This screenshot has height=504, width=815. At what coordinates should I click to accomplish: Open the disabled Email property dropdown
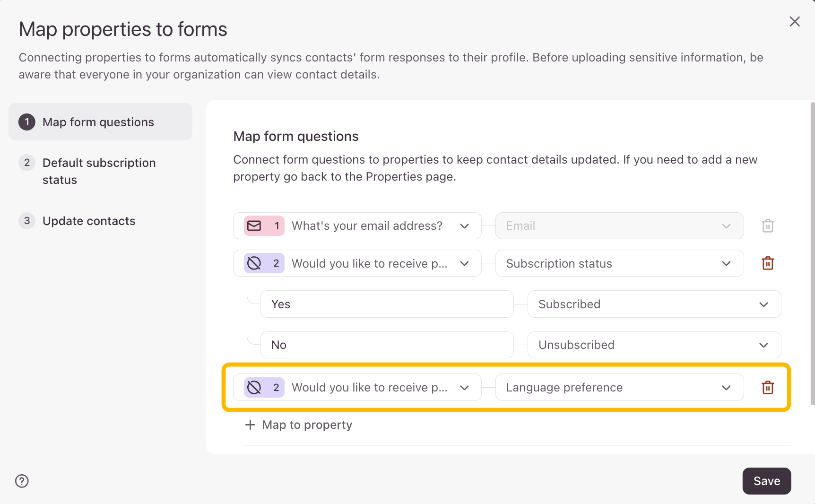point(619,226)
